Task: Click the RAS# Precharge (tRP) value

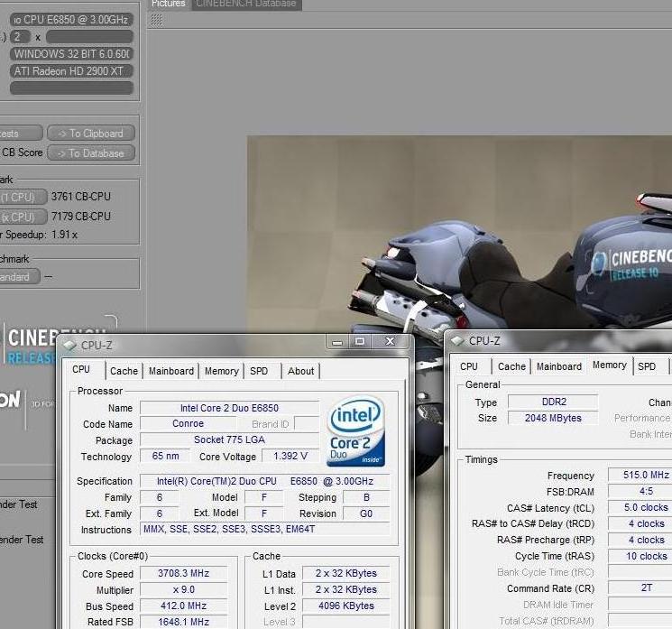Action: pos(640,540)
